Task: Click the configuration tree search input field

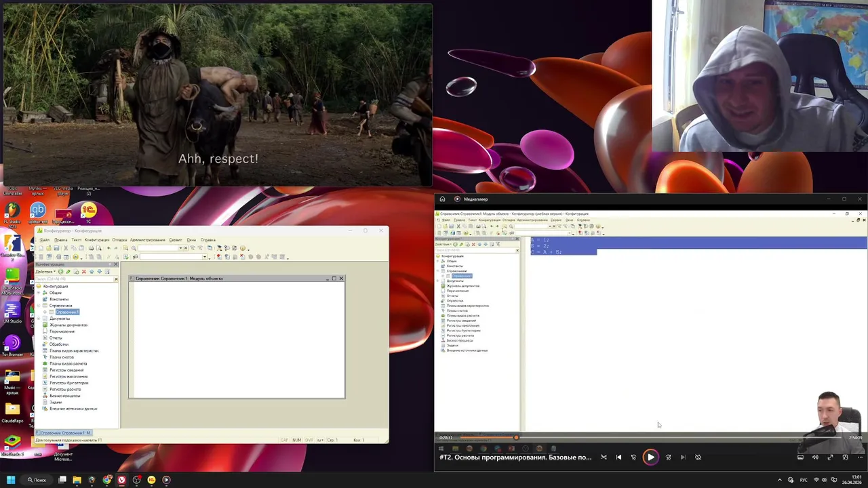Action: (74, 279)
